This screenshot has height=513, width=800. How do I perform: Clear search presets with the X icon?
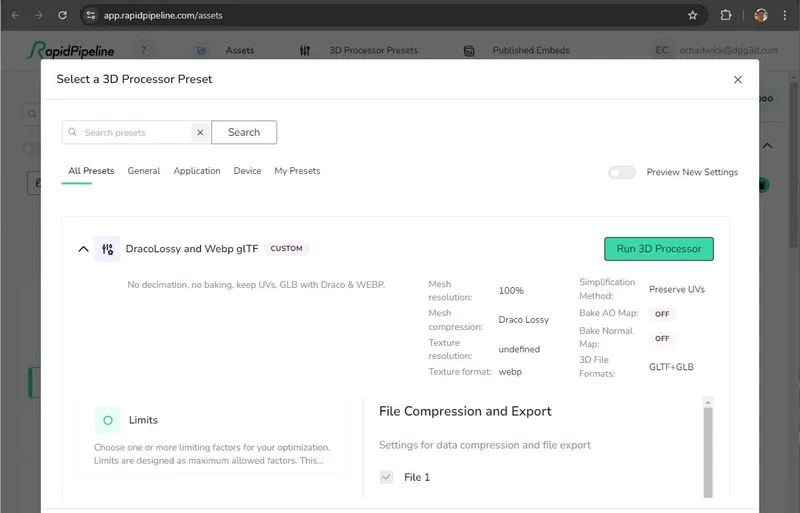point(199,132)
